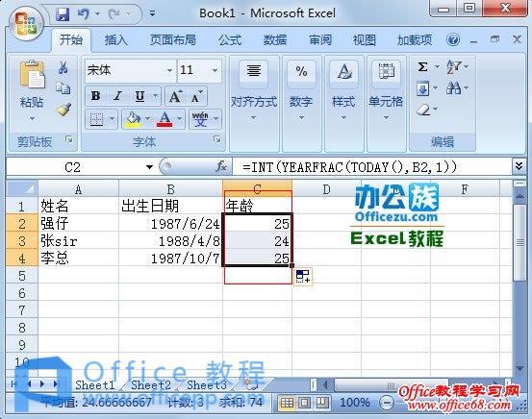
Task: Open the Name Box dropdown arrow
Action: pyautogui.click(x=149, y=167)
